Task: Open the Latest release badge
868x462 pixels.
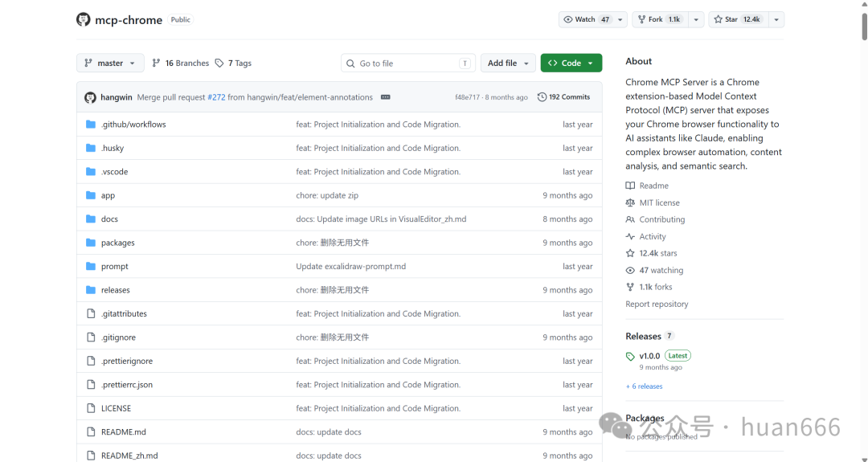Action: [x=678, y=356]
